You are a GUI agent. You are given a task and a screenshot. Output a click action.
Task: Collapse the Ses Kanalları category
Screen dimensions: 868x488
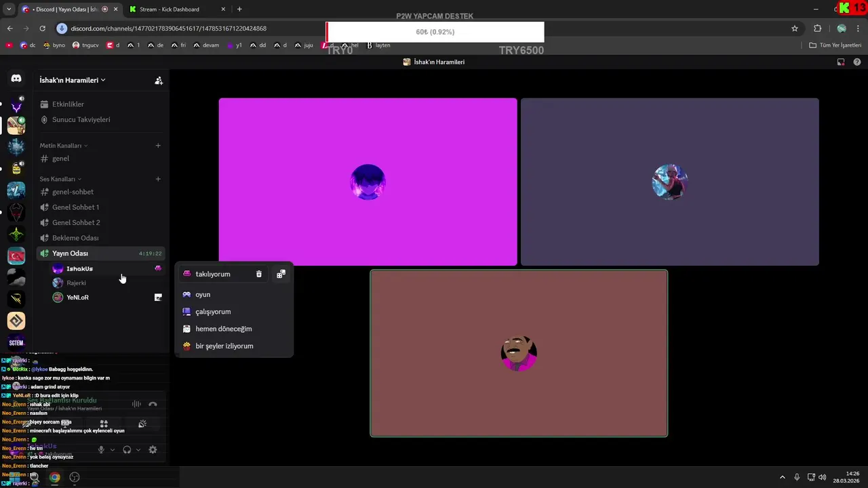click(60, 179)
